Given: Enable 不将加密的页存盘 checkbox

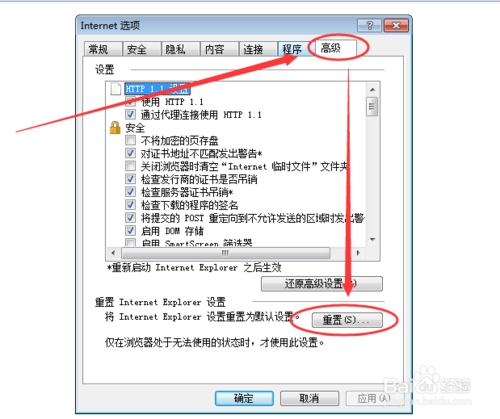Looking at the screenshot, I should tap(130, 140).
